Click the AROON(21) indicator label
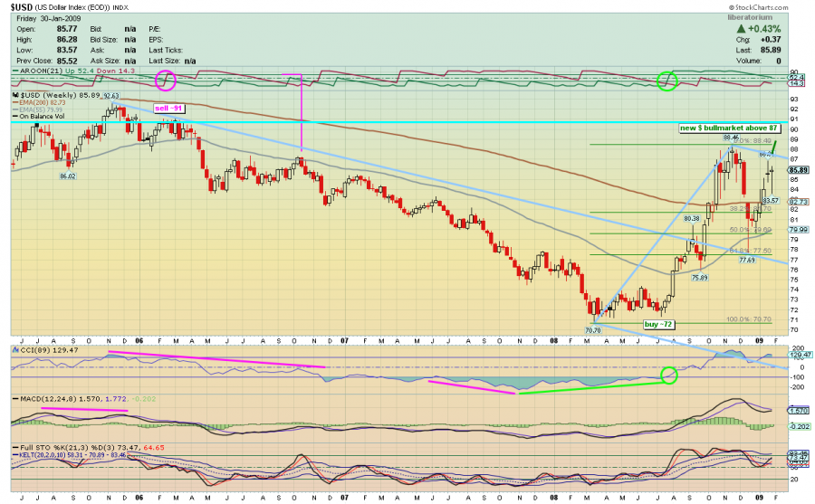 click(x=41, y=71)
